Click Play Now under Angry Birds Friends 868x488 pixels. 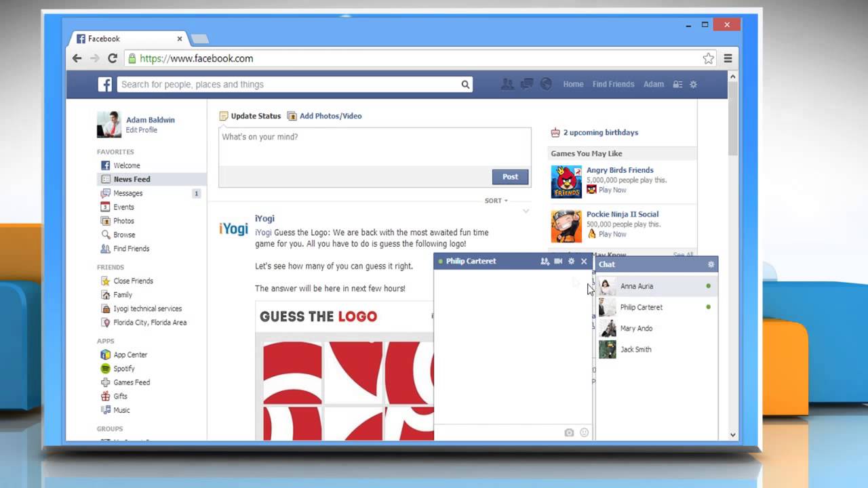(x=612, y=190)
